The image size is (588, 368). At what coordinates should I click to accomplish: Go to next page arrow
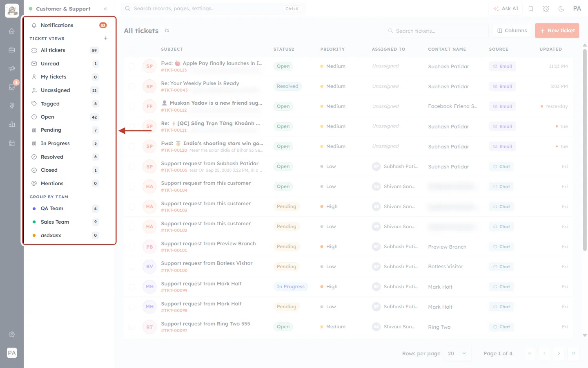[x=559, y=354]
